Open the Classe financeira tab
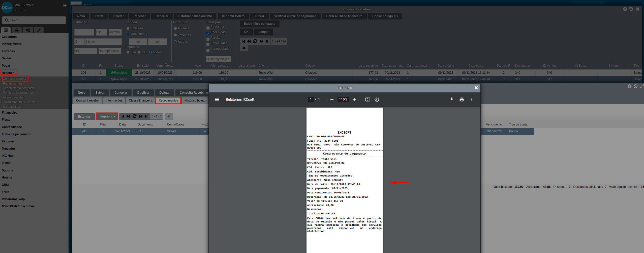 (140, 100)
